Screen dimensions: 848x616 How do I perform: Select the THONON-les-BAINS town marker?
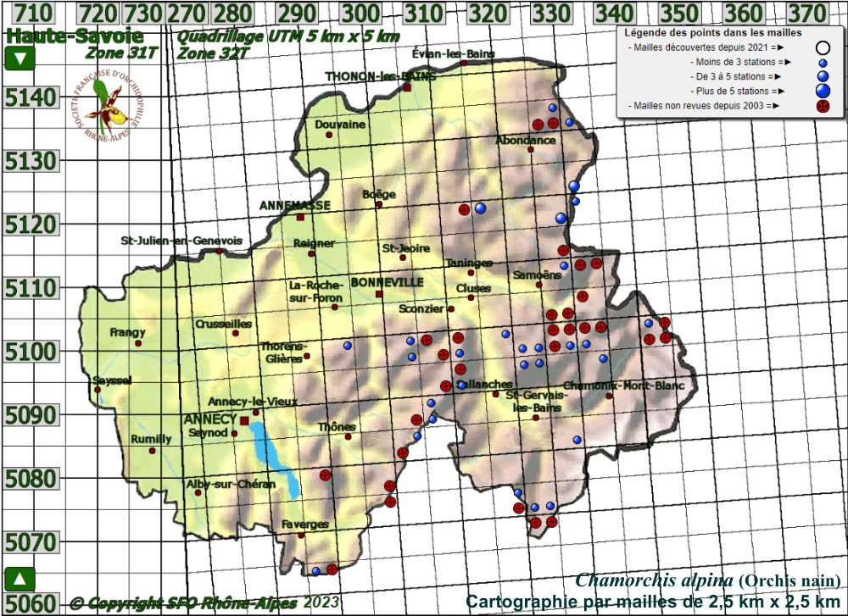(x=407, y=87)
